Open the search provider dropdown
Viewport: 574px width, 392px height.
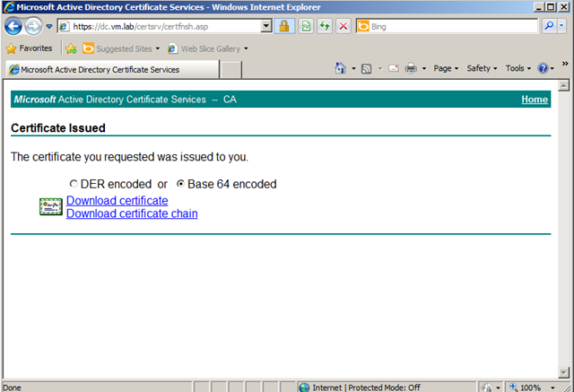(562, 26)
